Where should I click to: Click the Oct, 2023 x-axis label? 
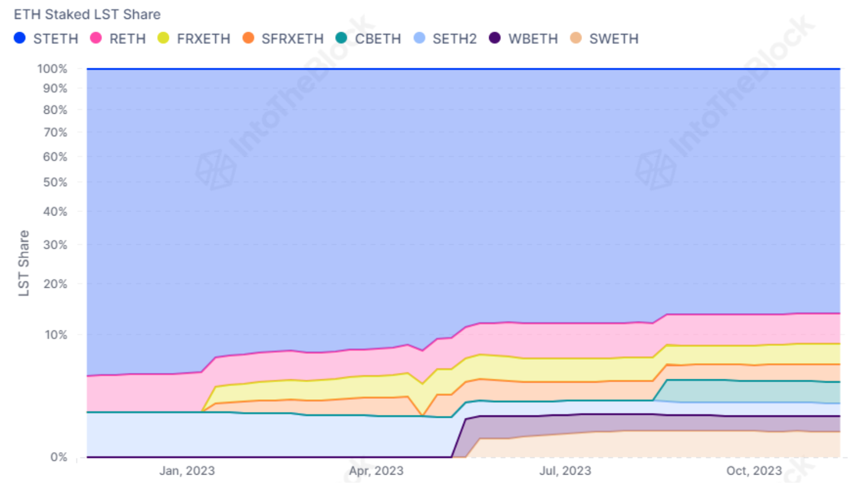coord(754,471)
